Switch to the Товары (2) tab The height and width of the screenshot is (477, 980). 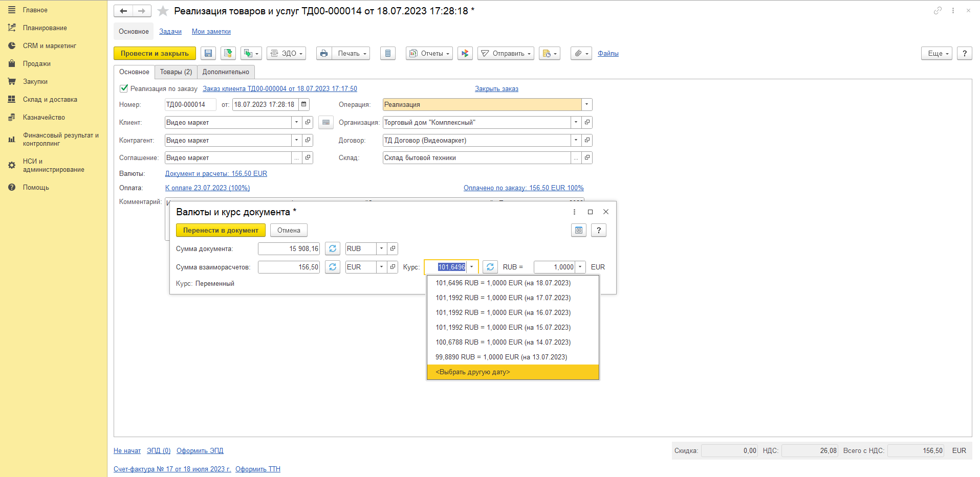click(x=176, y=72)
